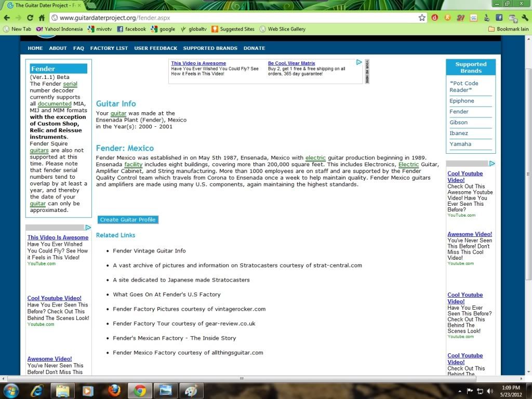Open the FAQ page
This screenshot has height=399, width=532.
pyautogui.click(x=78, y=48)
